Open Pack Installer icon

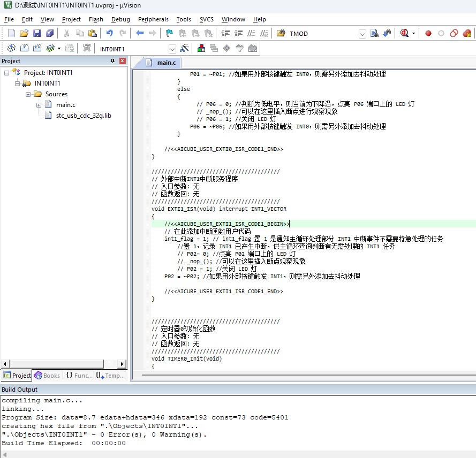click(x=253, y=48)
